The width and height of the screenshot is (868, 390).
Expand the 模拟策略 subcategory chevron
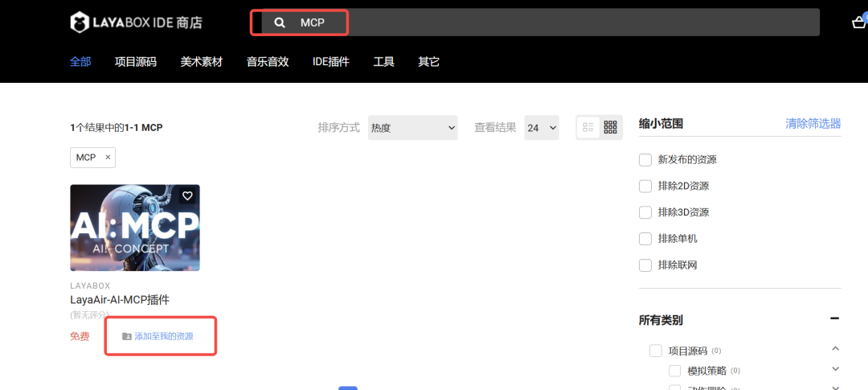(x=836, y=369)
